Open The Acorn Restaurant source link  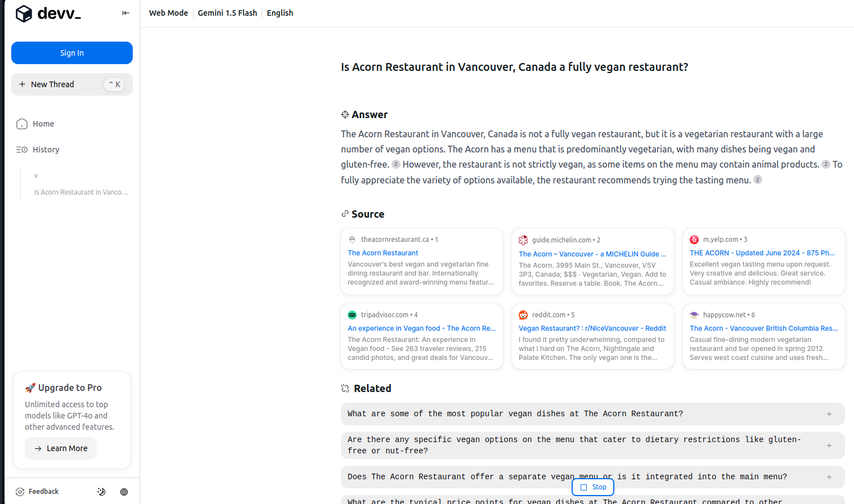coord(383,253)
